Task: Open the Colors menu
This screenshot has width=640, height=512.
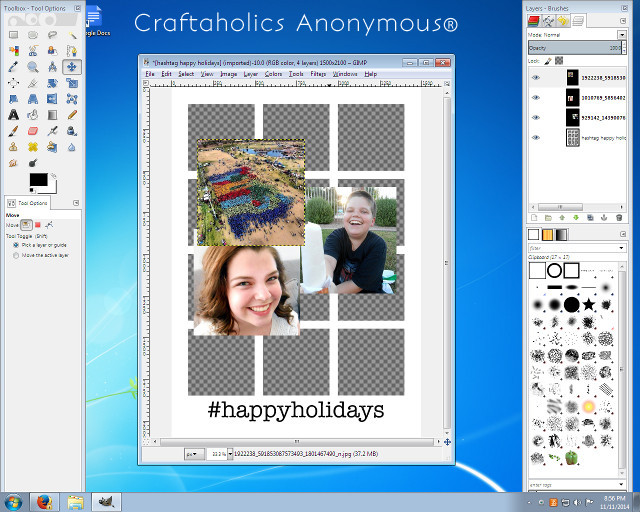Action: pos(273,74)
